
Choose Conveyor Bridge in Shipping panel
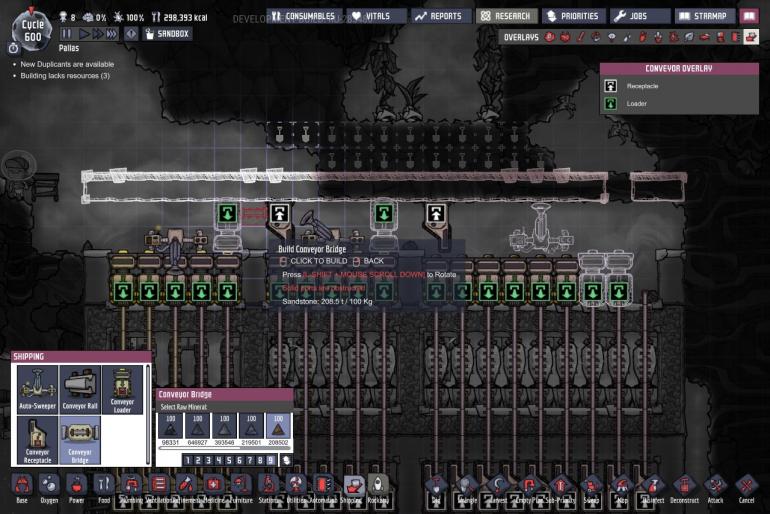click(80, 440)
